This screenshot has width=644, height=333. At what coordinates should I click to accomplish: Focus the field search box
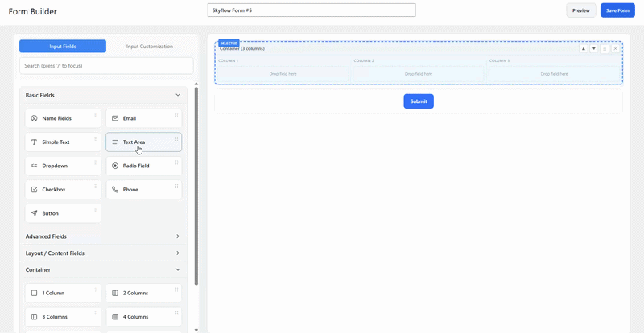(106, 66)
